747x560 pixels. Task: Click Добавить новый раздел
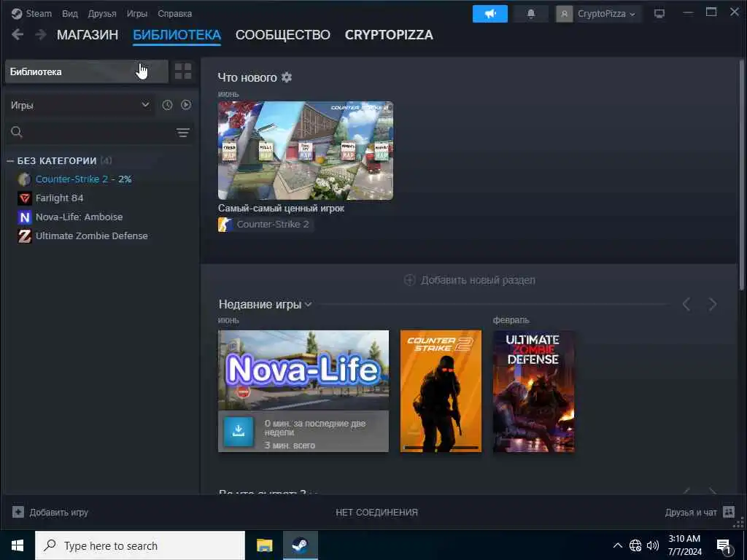(478, 280)
